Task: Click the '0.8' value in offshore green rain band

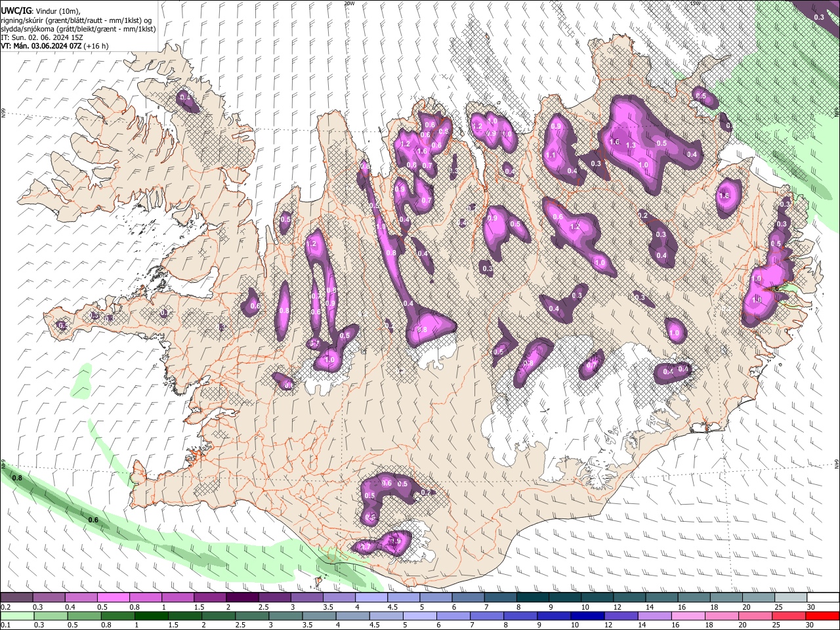Action: [17, 478]
